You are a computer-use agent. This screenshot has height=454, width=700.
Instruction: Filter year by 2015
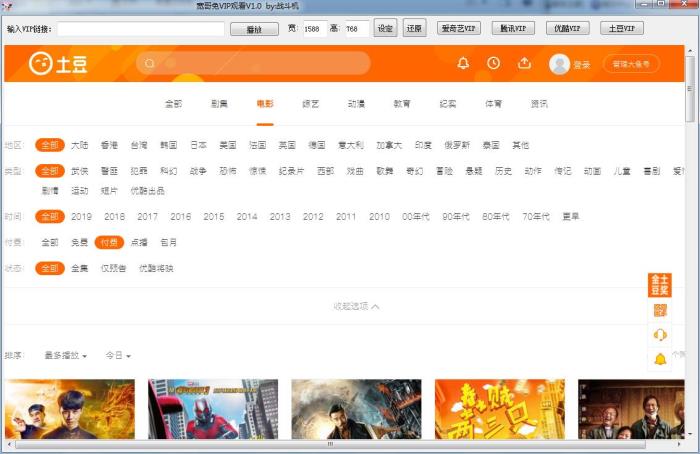click(x=214, y=217)
